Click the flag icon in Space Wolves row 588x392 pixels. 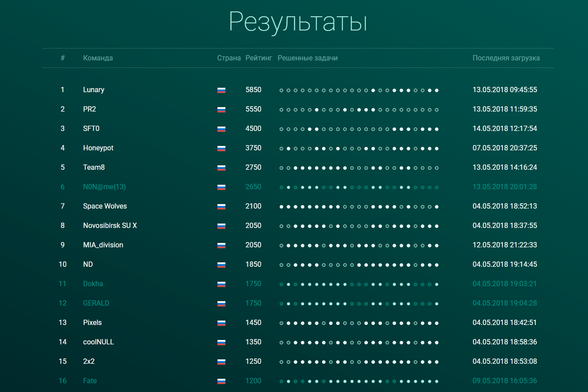(221, 207)
